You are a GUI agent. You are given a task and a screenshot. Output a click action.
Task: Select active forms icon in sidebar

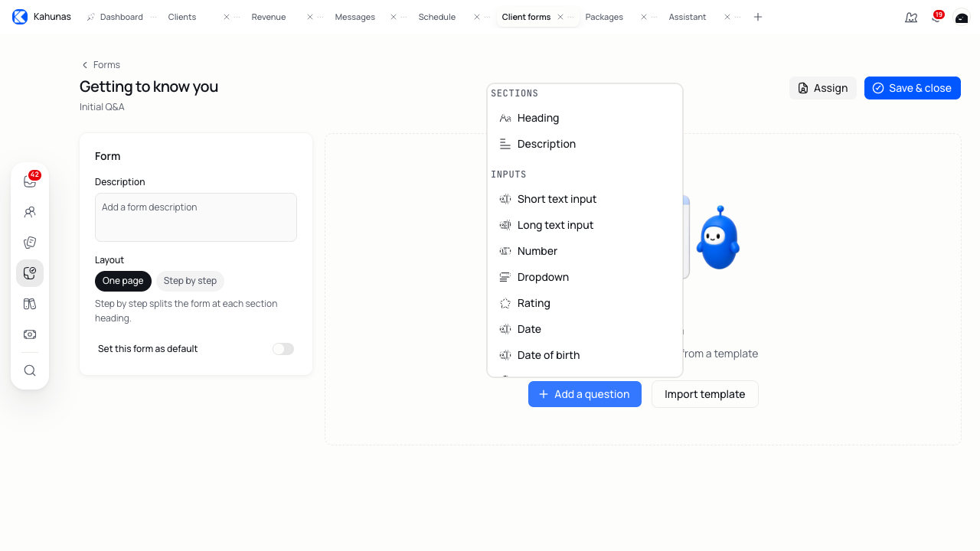click(30, 273)
